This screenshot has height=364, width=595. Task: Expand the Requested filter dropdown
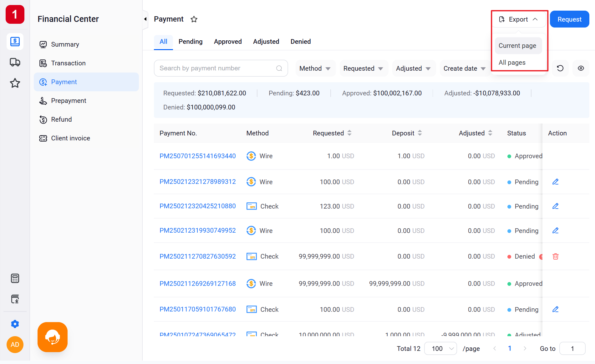coord(364,68)
